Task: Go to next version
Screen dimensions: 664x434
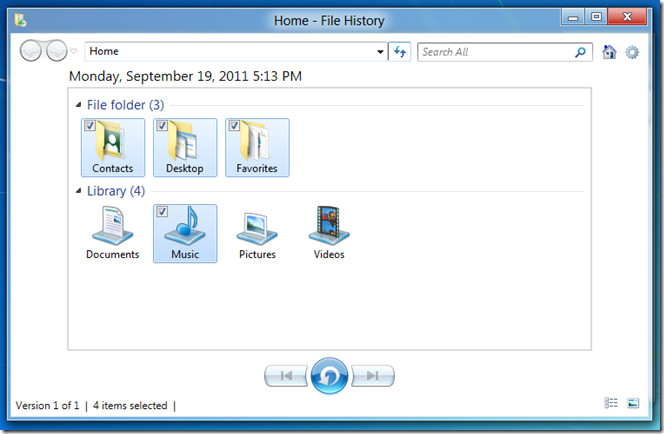Action: click(373, 376)
